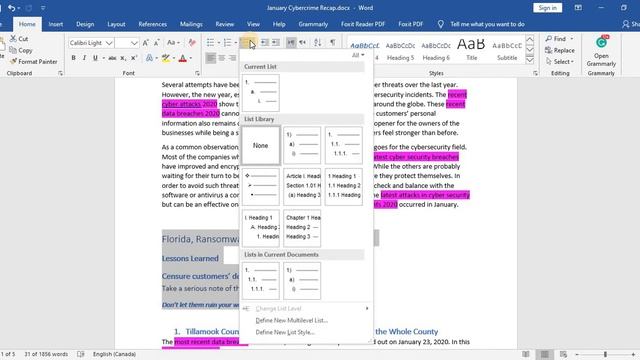Open the All filter dropdown in list menu
Image resolution: width=640 pixels, height=360 pixels.
pos(358,55)
